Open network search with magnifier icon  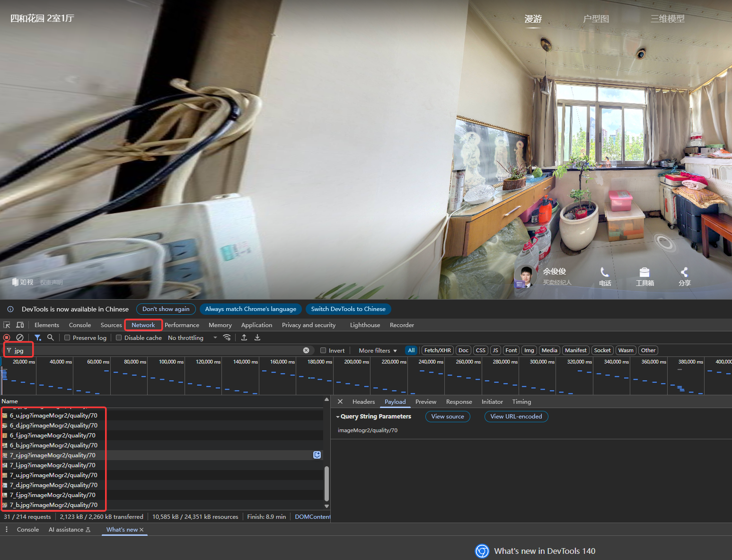pos(51,338)
